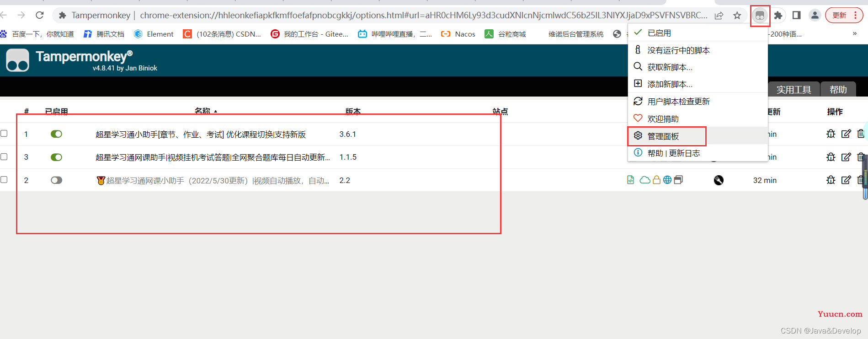This screenshot has height=339, width=868.
Task: Debug script 1 with the bug icon
Action: point(831,134)
